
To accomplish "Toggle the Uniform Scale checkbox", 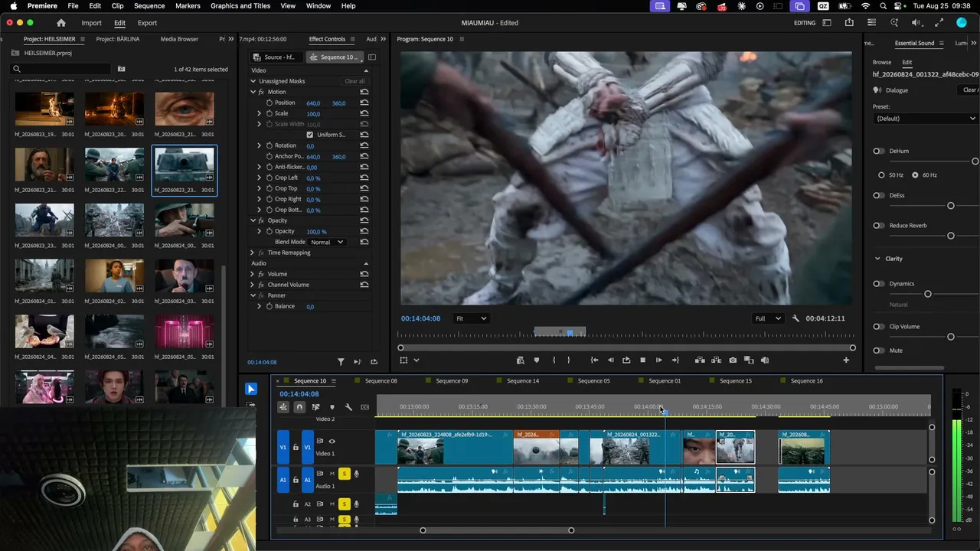I will (310, 135).
